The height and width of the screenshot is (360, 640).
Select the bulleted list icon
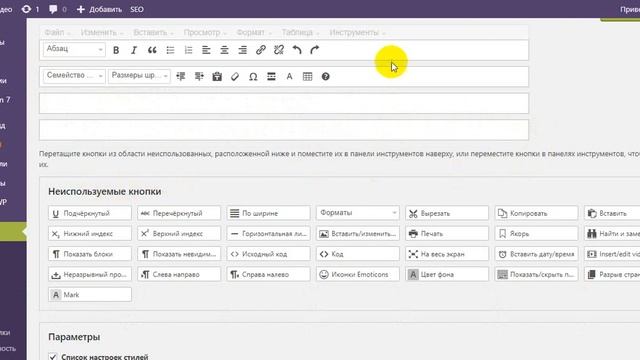click(x=170, y=50)
